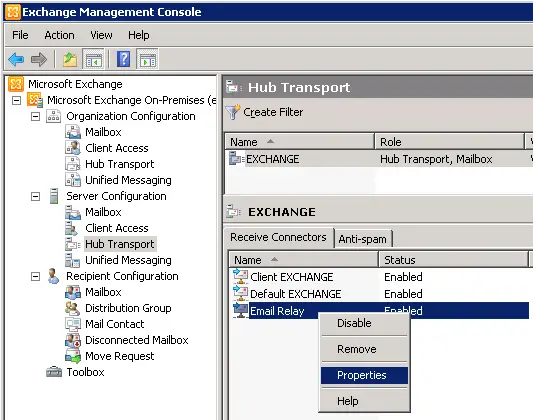533x420 pixels.
Task: Select Distribution Group tree item
Action: pyautogui.click(x=128, y=308)
